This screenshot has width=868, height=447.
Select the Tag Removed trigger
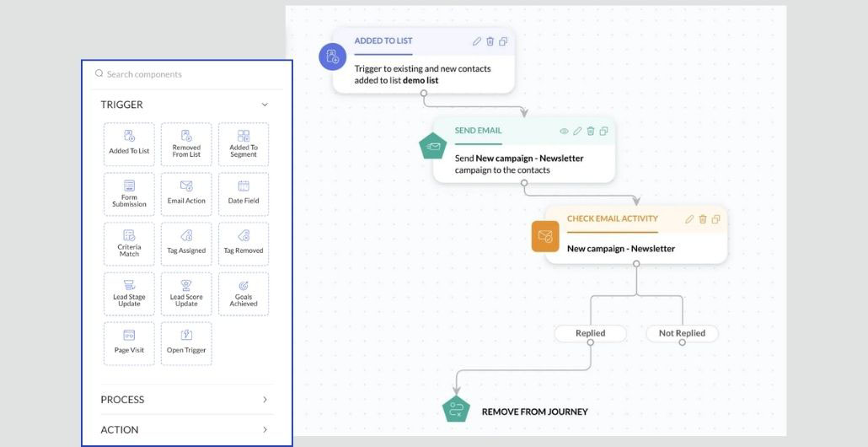click(244, 244)
